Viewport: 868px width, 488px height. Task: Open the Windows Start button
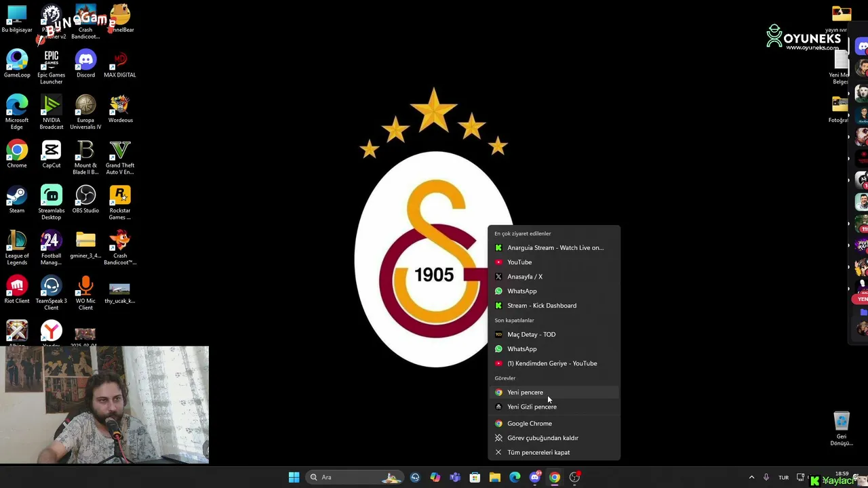click(x=294, y=477)
